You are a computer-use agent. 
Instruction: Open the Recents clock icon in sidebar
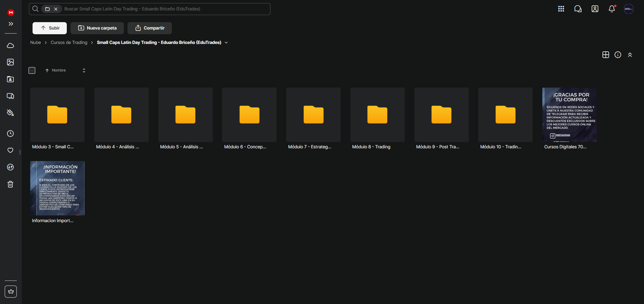tap(10, 134)
